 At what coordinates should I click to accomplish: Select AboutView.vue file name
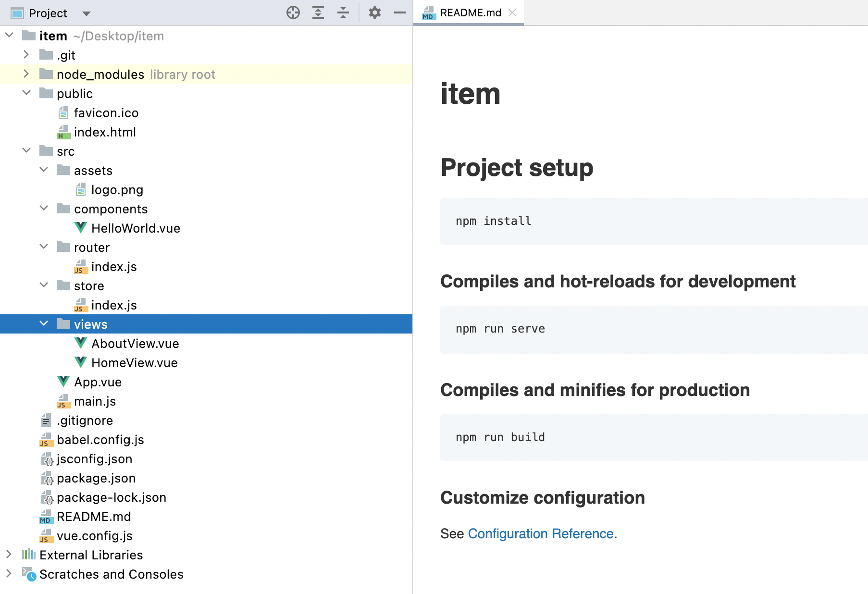135,344
